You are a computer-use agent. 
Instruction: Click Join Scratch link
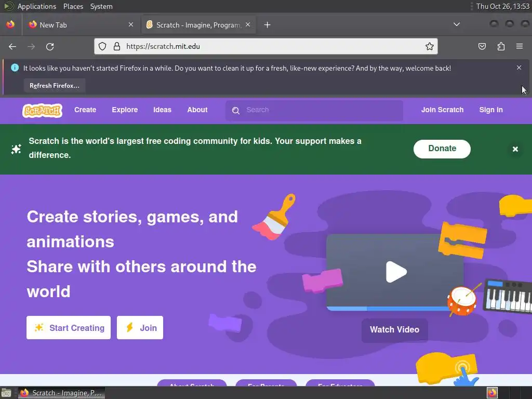click(x=442, y=110)
